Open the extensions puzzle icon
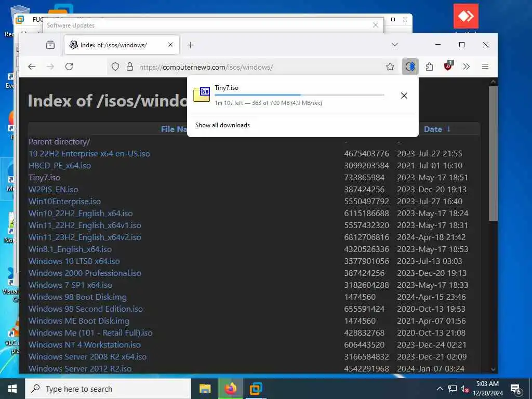Screen dimensions: 532x399 [429, 66]
